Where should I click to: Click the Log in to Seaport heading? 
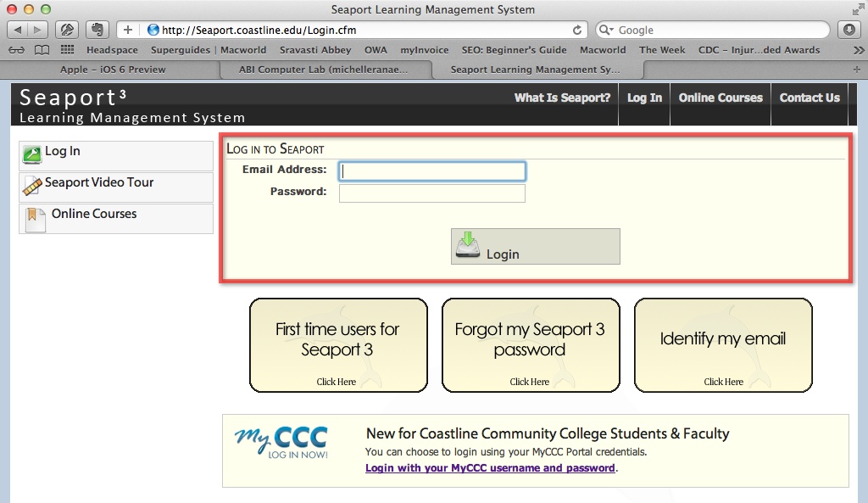pyautogui.click(x=275, y=149)
